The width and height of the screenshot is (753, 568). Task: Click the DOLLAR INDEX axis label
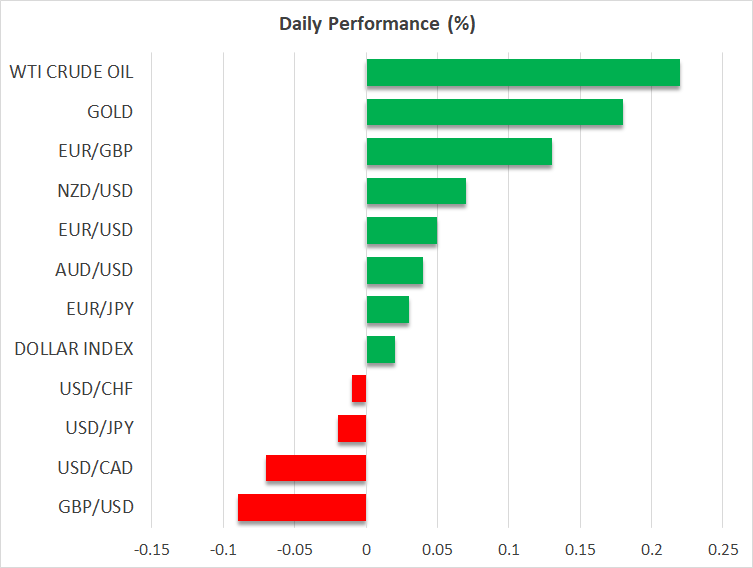pos(74,349)
